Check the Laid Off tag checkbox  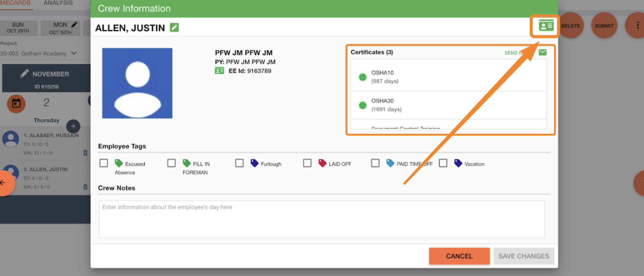pos(308,163)
